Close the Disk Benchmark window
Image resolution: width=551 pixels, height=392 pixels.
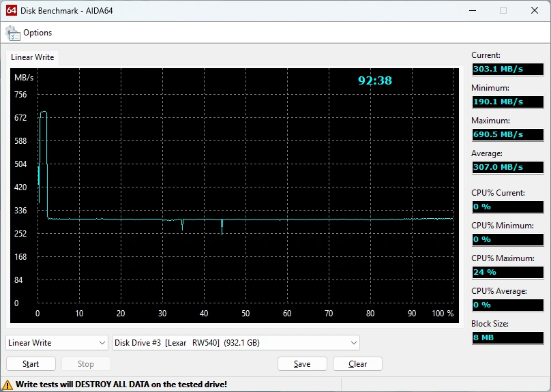pyautogui.click(x=534, y=10)
